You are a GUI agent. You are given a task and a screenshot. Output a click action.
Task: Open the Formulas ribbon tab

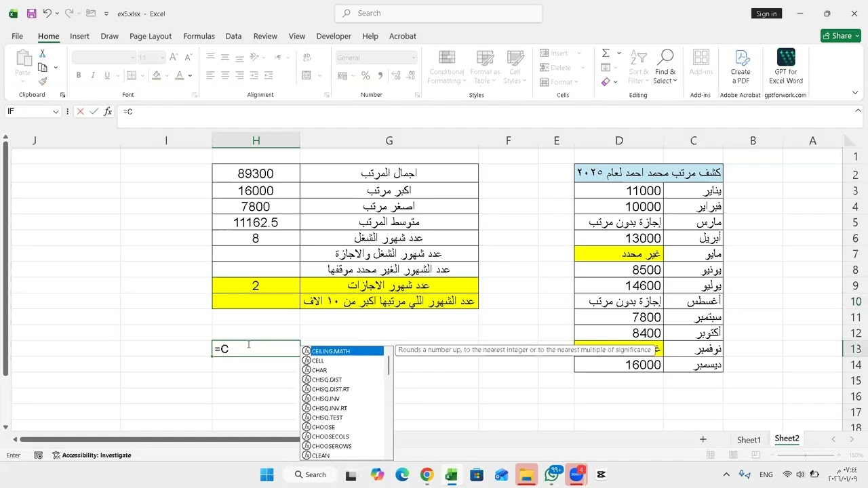coord(199,36)
